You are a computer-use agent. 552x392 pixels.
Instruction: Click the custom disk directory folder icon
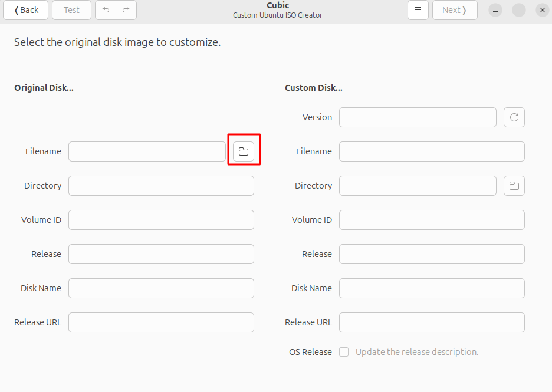point(514,186)
